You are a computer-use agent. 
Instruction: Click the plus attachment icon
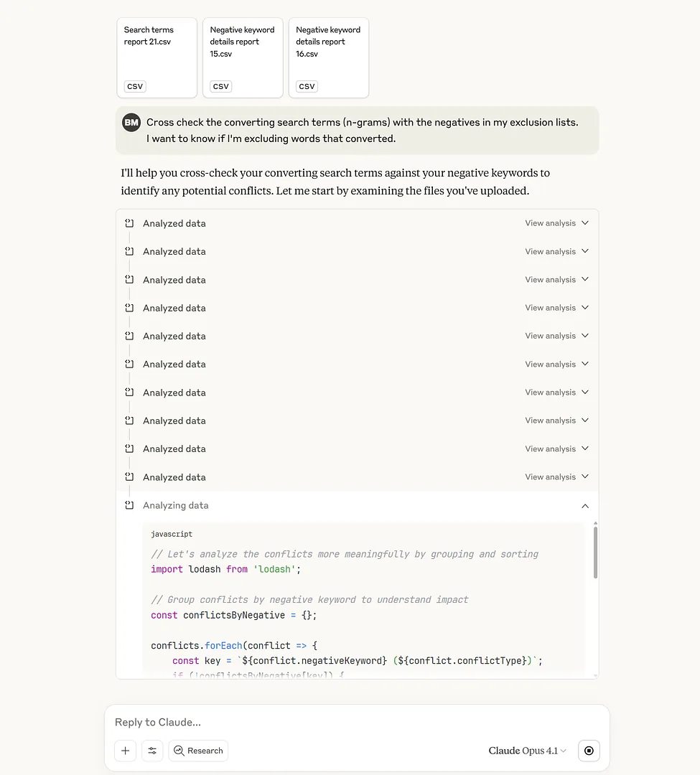coord(126,751)
